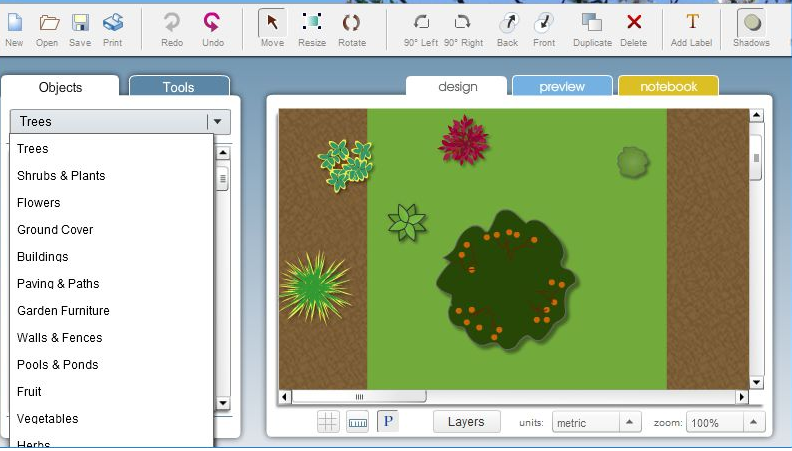This screenshot has width=792, height=451.
Task: Click the canvas horizontal scrollbar thumb
Action: [x=360, y=397]
